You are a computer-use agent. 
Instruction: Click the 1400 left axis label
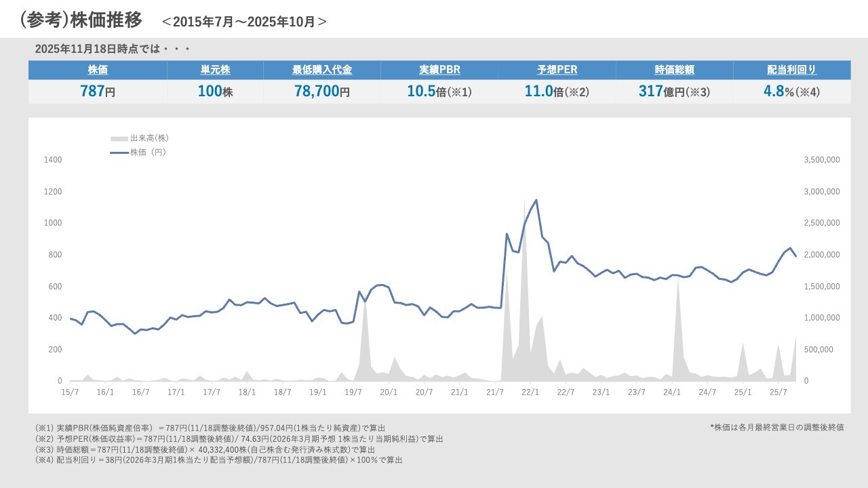pyautogui.click(x=53, y=160)
